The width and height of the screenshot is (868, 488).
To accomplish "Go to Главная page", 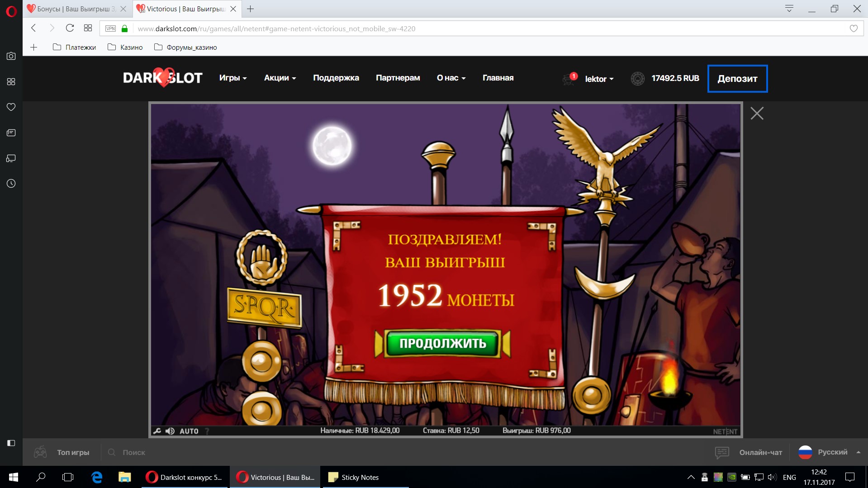I will point(498,78).
